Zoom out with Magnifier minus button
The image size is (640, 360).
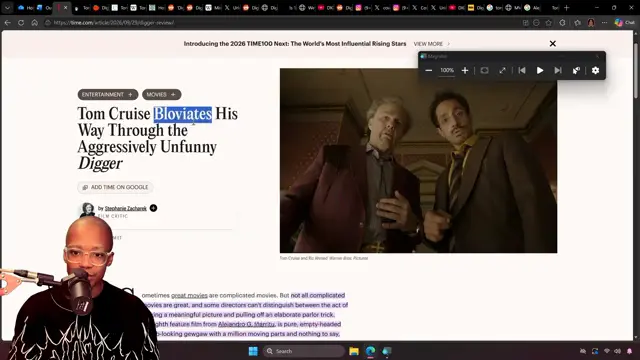pos(429,71)
